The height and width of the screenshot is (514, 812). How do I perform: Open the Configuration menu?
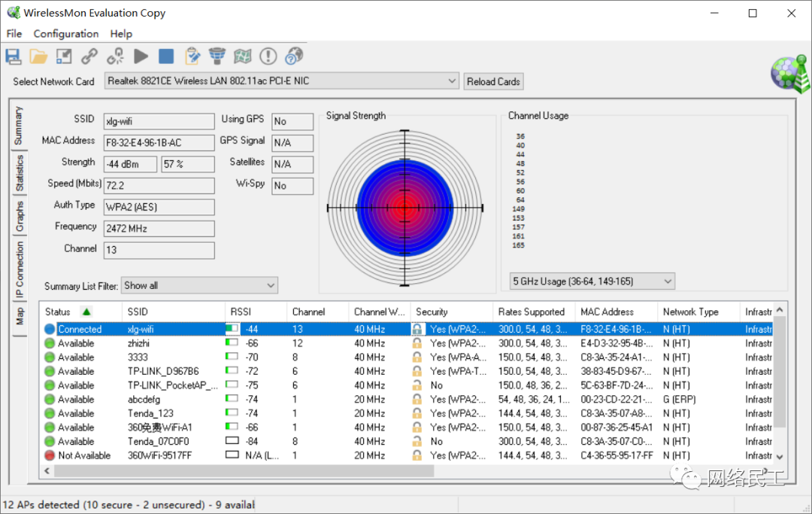coord(65,34)
